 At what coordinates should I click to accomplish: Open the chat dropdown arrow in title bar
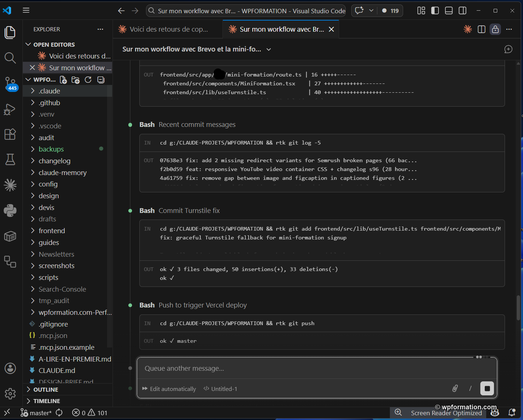tap(371, 11)
